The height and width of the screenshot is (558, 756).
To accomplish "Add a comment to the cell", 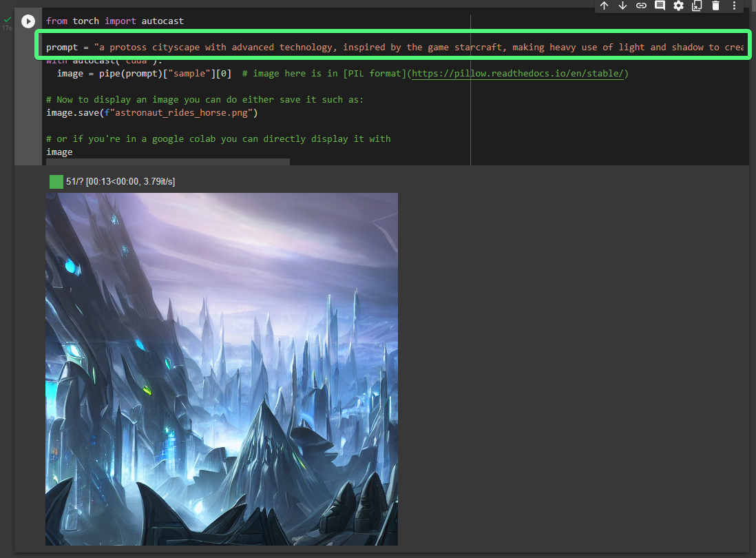I will coord(660,6).
